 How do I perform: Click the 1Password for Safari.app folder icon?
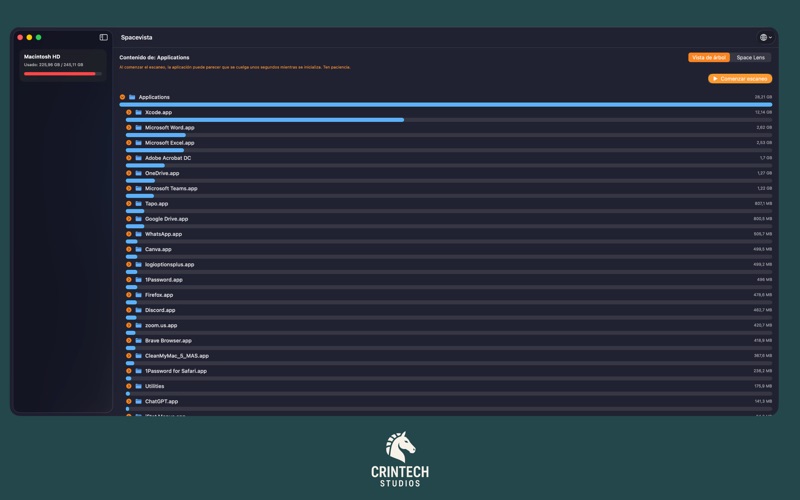tap(138, 371)
